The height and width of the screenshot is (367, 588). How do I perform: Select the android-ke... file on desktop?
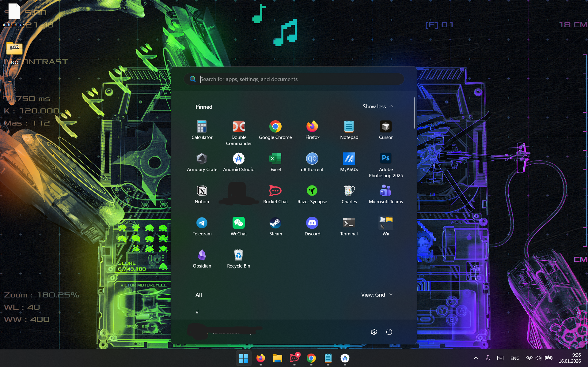point(14,15)
